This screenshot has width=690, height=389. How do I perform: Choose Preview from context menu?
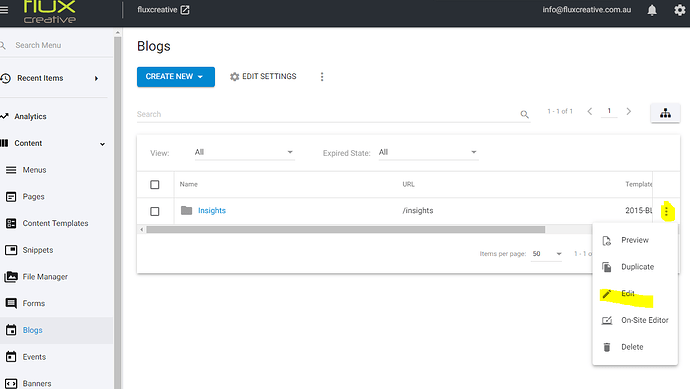[x=635, y=240]
